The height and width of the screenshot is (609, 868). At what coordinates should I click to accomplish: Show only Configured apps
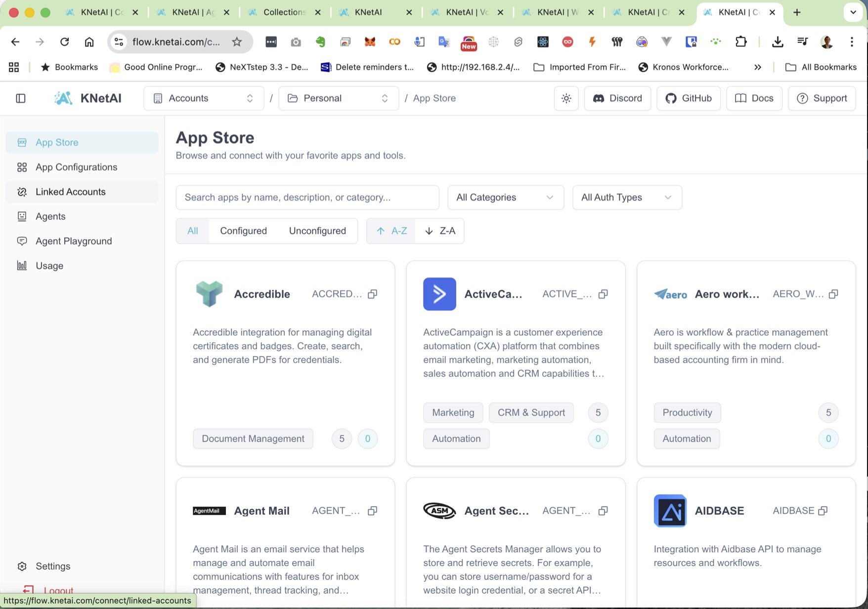click(243, 231)
